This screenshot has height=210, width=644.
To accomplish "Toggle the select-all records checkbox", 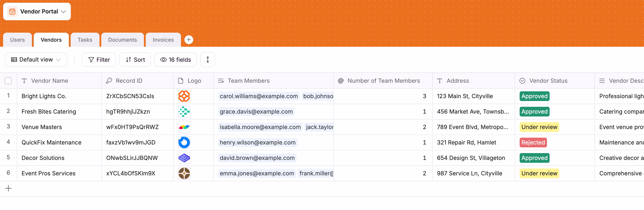I will click(x=8, y=81).
